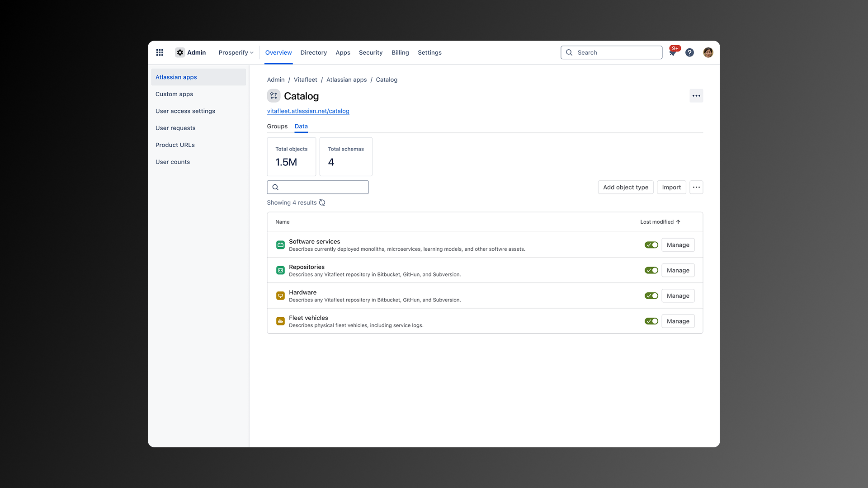The image size is (868, 488).
Task: Open notifications bell with 9+ badge
Action: (x=672, y=53)
